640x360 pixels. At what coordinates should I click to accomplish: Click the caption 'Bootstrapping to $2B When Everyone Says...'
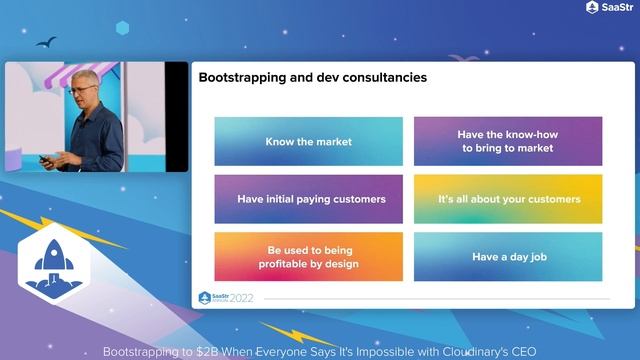coord(320,351)
